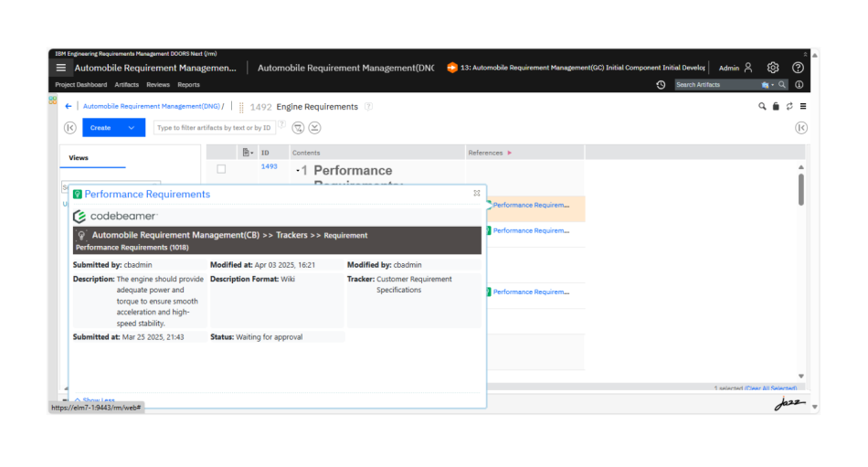Screen dimensions: 868x467
Task: Click the collapse banner double-chevron icon
Action: [806, 54]
